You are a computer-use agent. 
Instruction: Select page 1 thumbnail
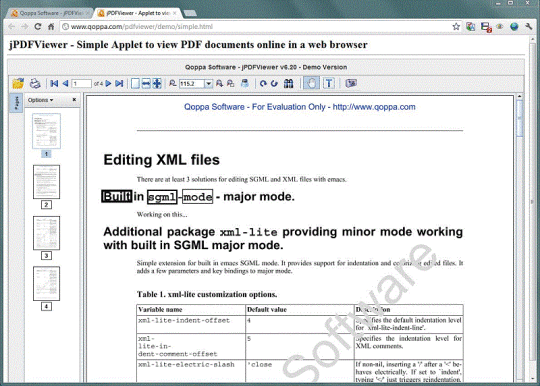click(46, 131)
